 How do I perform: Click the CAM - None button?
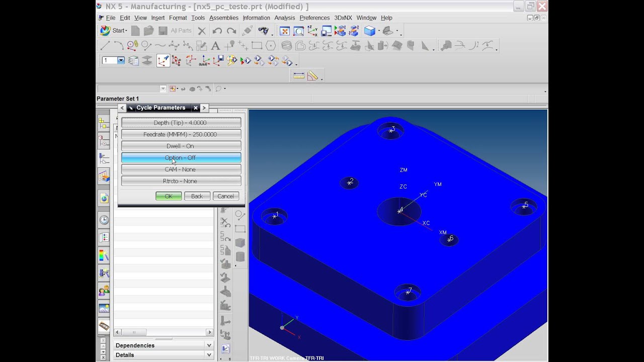[x=181, y=169]
